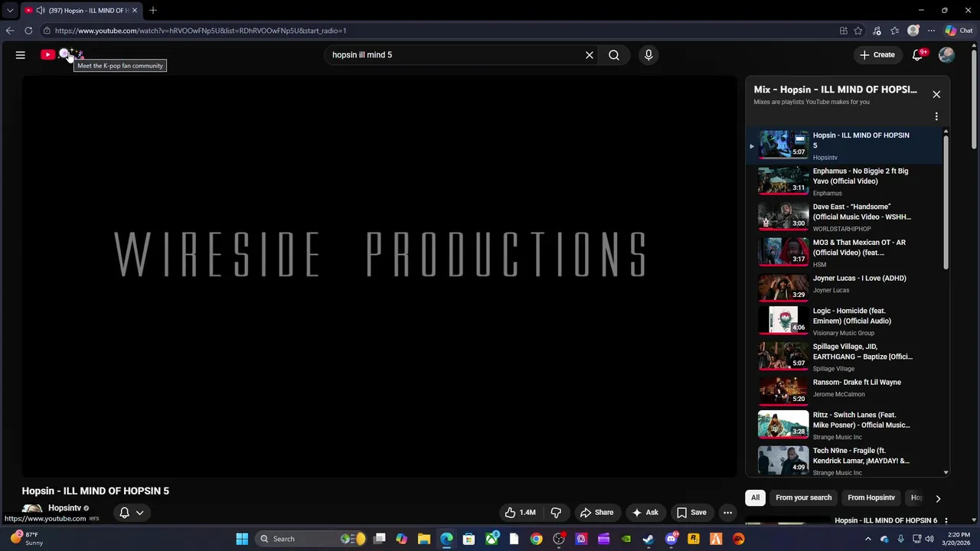Open YouTube notifications bell
This screenshot has width=980, height=551.
[918, 55]
